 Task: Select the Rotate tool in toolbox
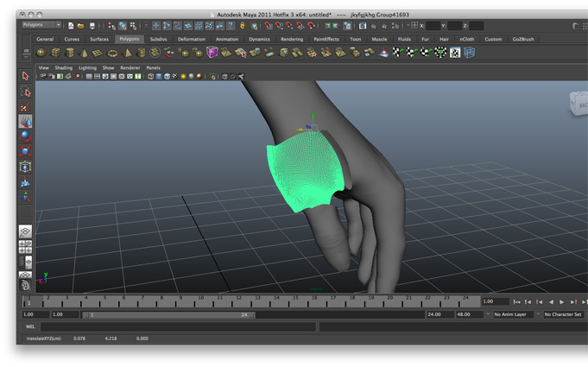click(25, 136)
